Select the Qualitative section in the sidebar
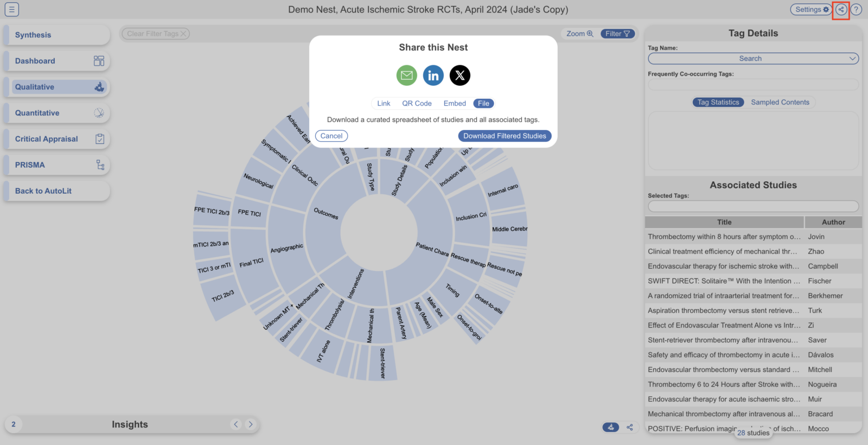Image resolution: width=868 pixels, height=445 pixels. click(56, 87)
